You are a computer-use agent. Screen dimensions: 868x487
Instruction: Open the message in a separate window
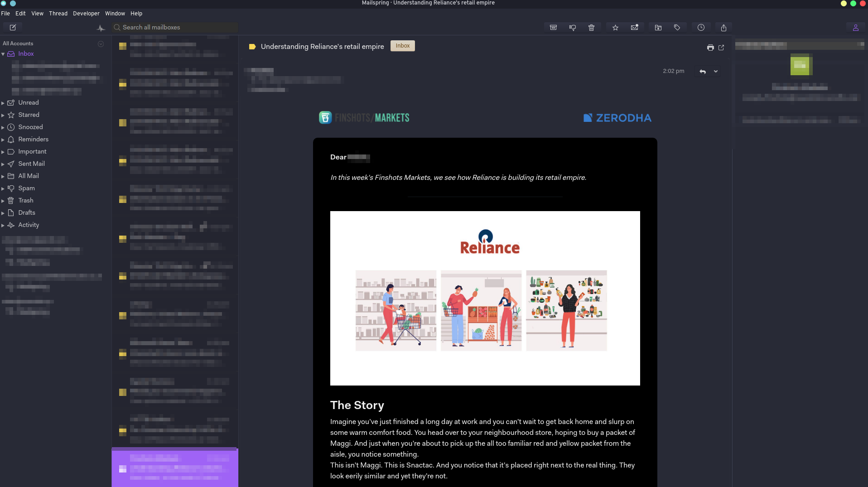[721, 48]
